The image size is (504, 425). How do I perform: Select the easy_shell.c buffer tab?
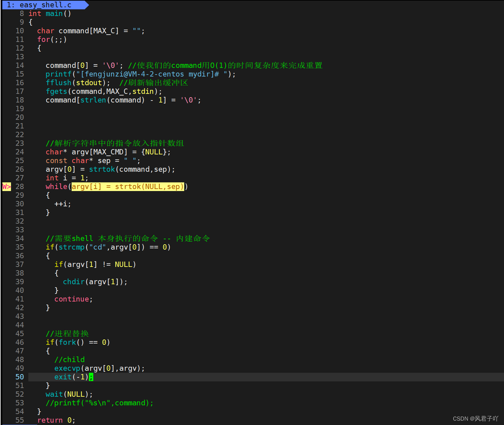[45, 5]
